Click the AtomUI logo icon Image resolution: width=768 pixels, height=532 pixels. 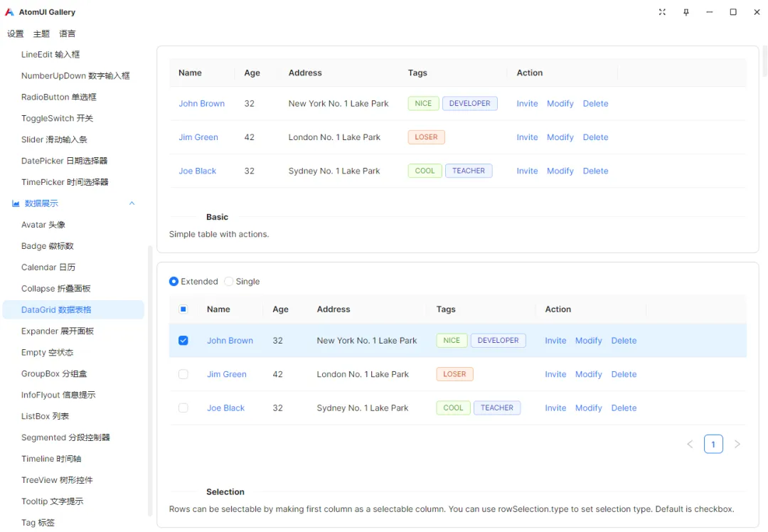(10, 12)
